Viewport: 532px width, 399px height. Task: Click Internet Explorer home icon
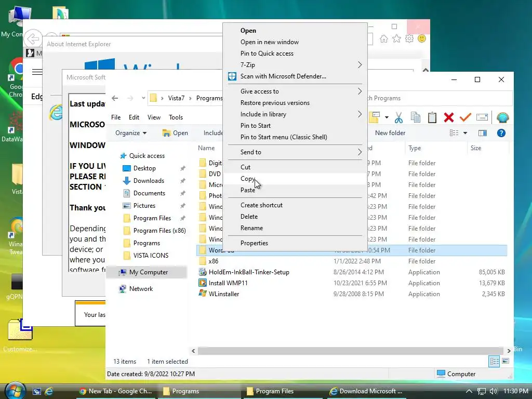coord(384,38)
